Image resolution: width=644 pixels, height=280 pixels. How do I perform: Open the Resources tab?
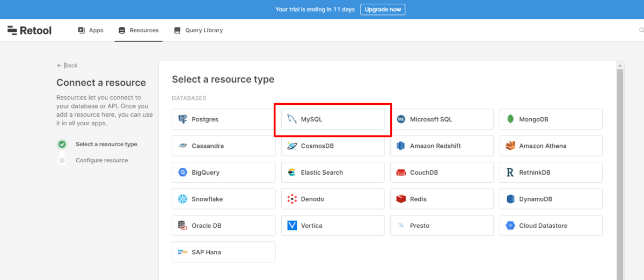coord(138,30)
